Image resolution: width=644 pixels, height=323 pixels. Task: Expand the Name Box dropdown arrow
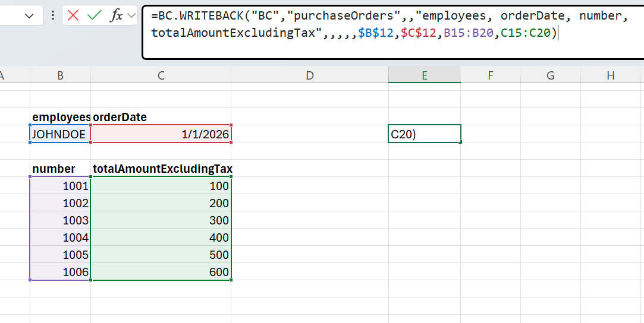coord(30,16)
